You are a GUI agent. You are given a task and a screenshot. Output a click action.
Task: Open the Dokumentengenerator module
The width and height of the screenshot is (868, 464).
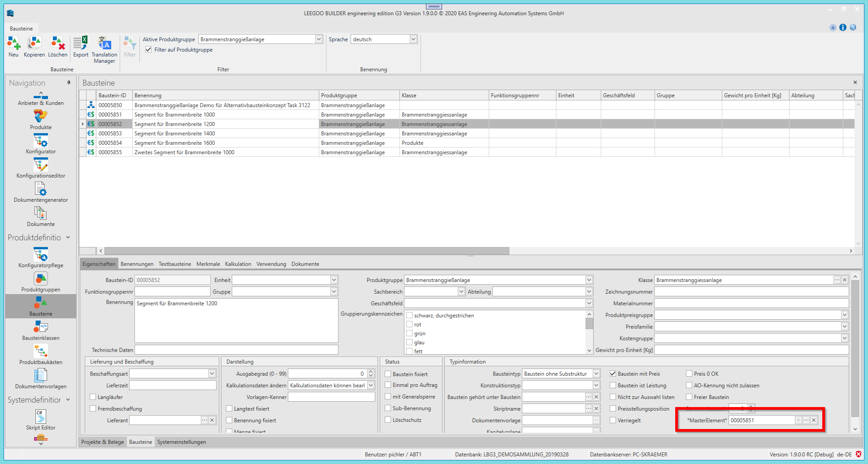point(41,192)
